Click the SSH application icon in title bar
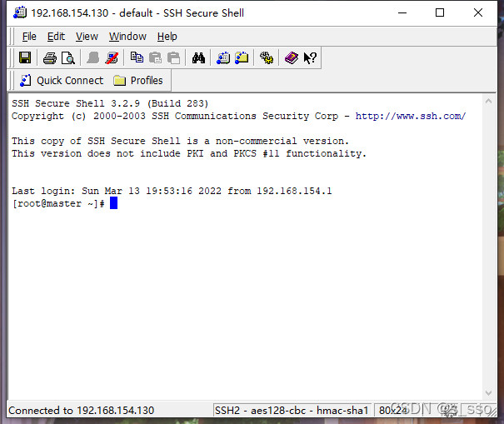504x424 pixels. pyautogui.click(x=20, y=12)
